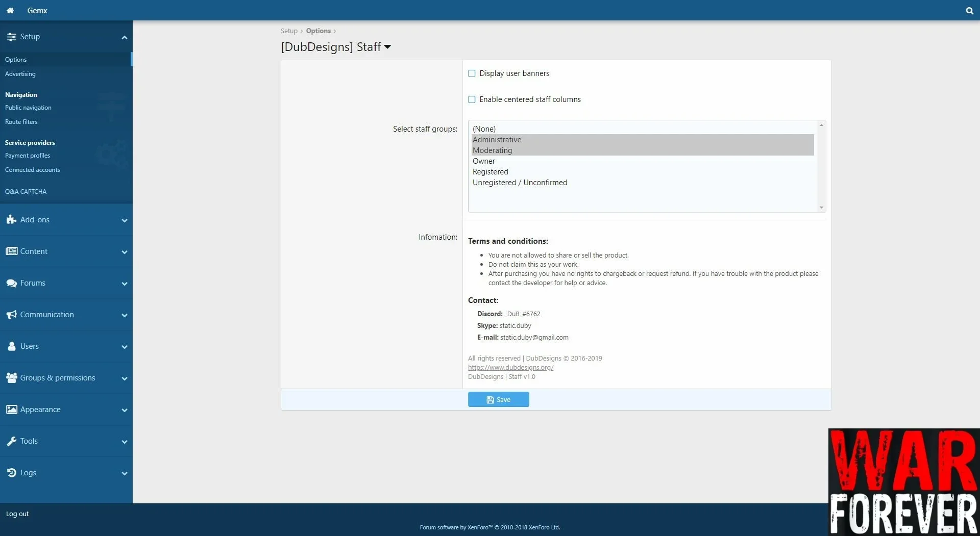Click the XenForo footer copyright link
980x536 pixels.
(x=490, y=527)
